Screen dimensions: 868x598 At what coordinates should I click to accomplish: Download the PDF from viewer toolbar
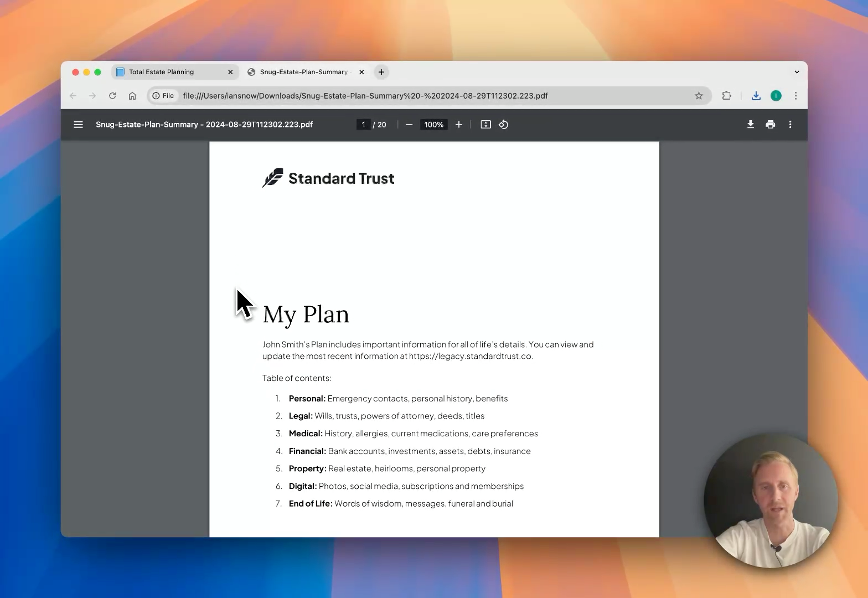751,125
